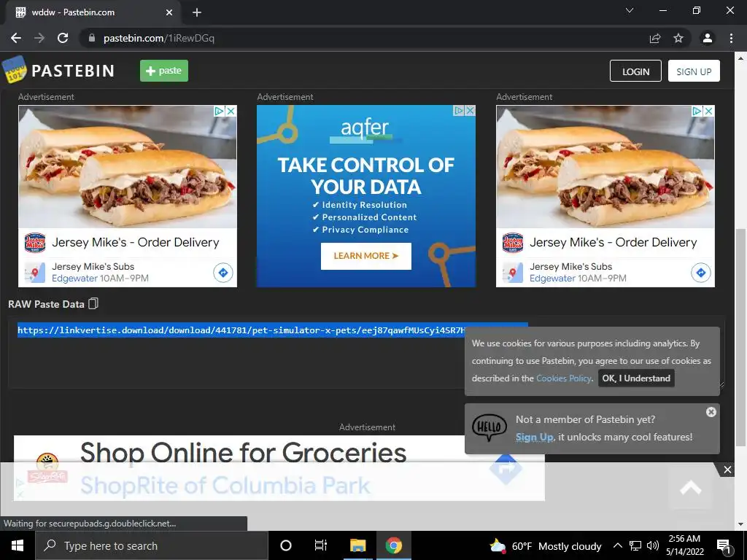View site lock security info

tap(92, 38)
